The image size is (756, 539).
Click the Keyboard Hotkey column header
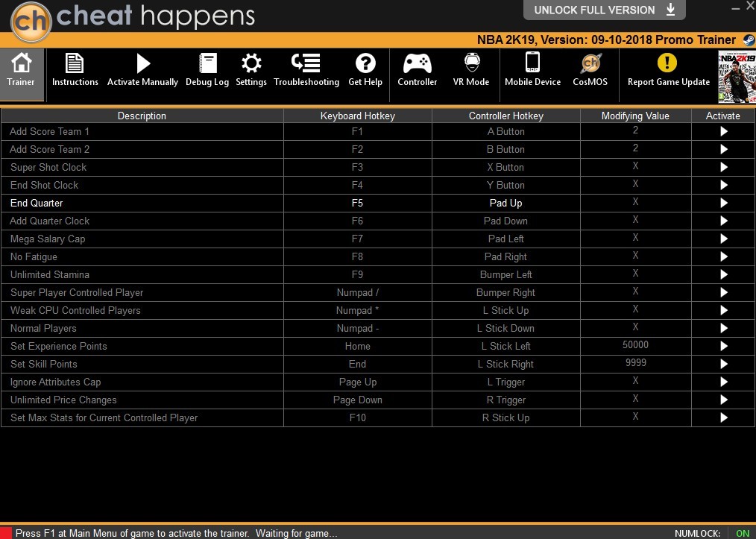[x=358, y=116]
